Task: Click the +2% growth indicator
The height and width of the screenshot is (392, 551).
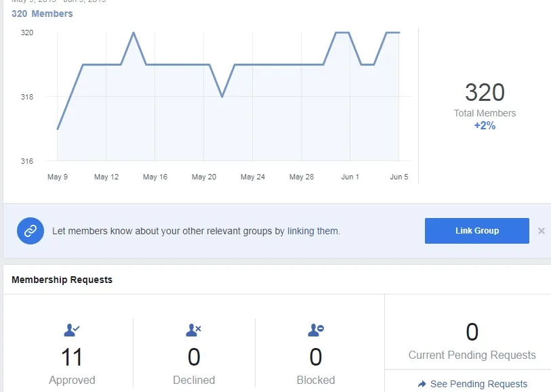Action: point(484,125)
